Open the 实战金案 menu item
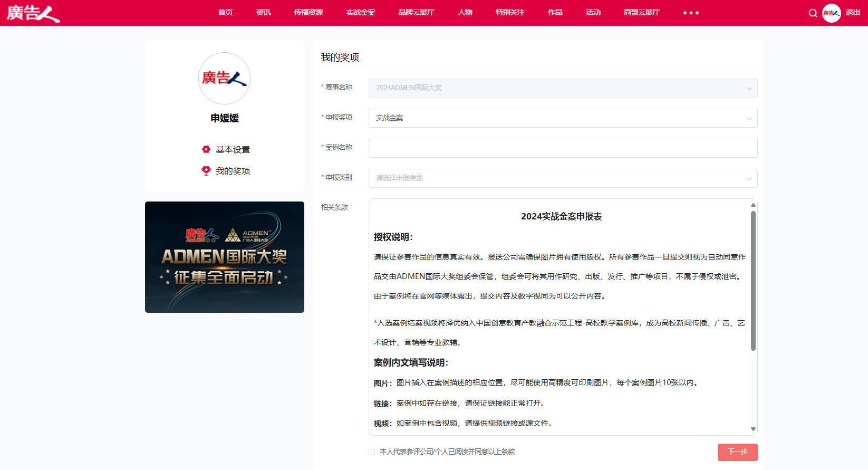868x470 pixels. pyautogui.click(x=361, y=13)
